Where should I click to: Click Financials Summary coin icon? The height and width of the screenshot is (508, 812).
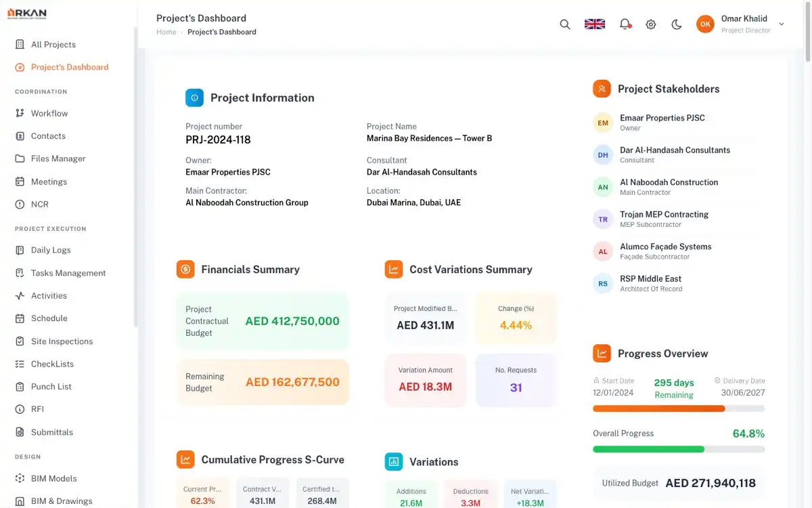coord(185,270)
